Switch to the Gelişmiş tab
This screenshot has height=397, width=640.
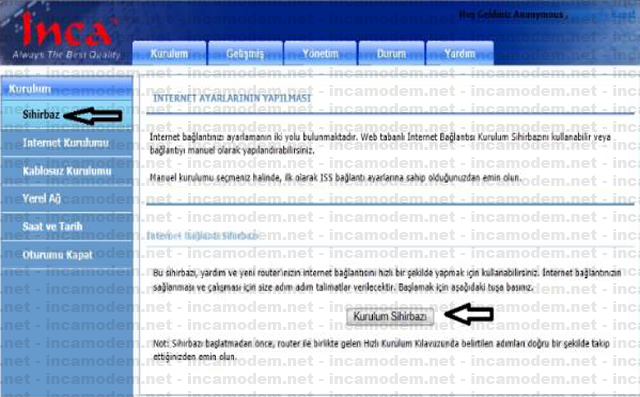245,53
